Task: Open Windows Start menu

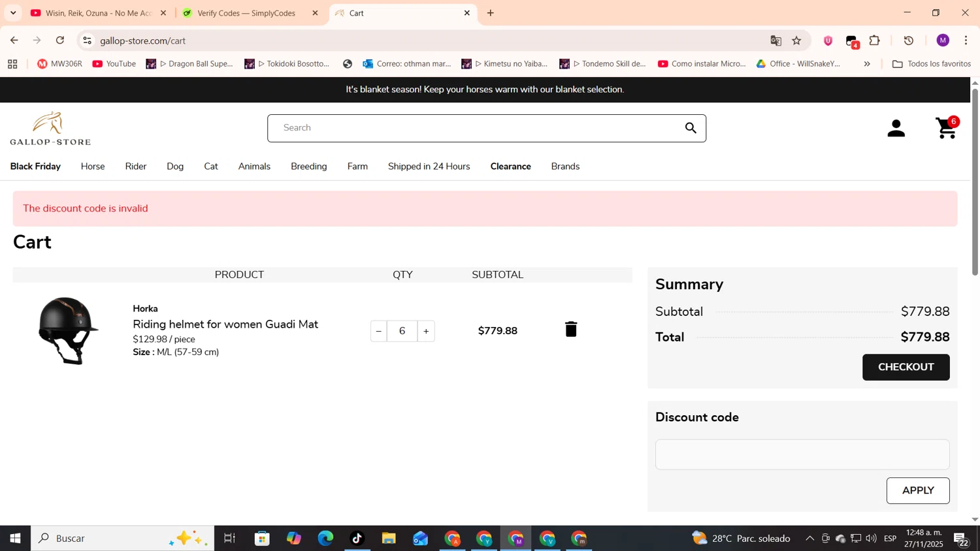Action: coord(15,539)
